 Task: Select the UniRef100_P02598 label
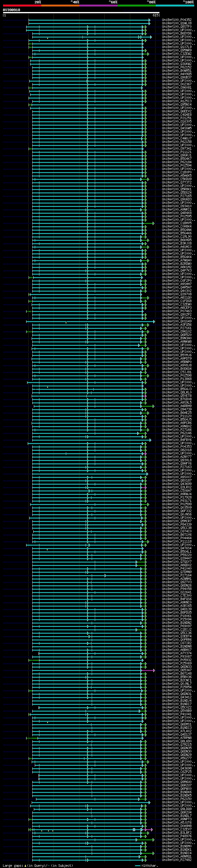coord(177,375)
